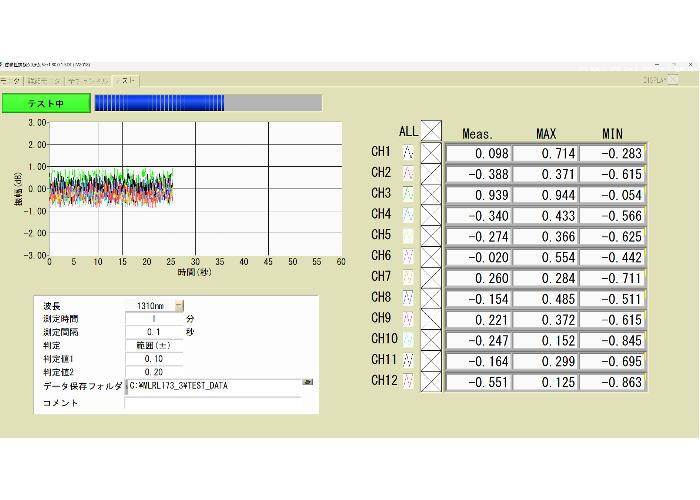Click the 測定時間 value field
Screen dimensions: 700x500
point(154,318)
